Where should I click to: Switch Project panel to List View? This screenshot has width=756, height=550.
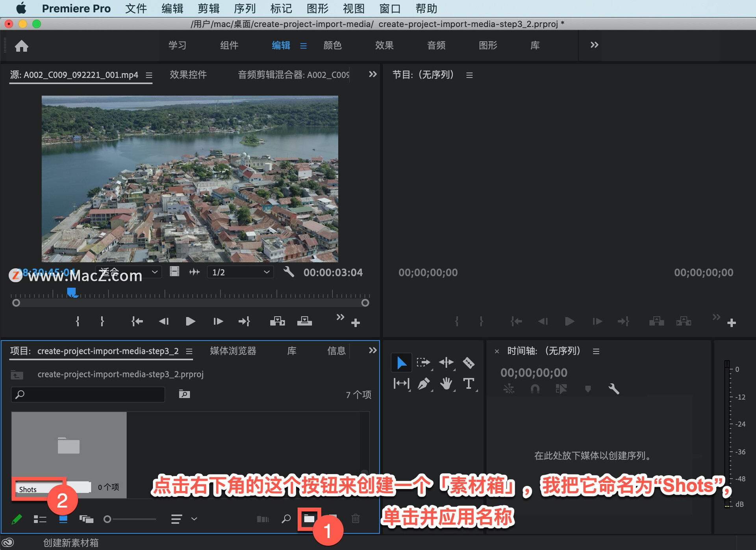40,519
